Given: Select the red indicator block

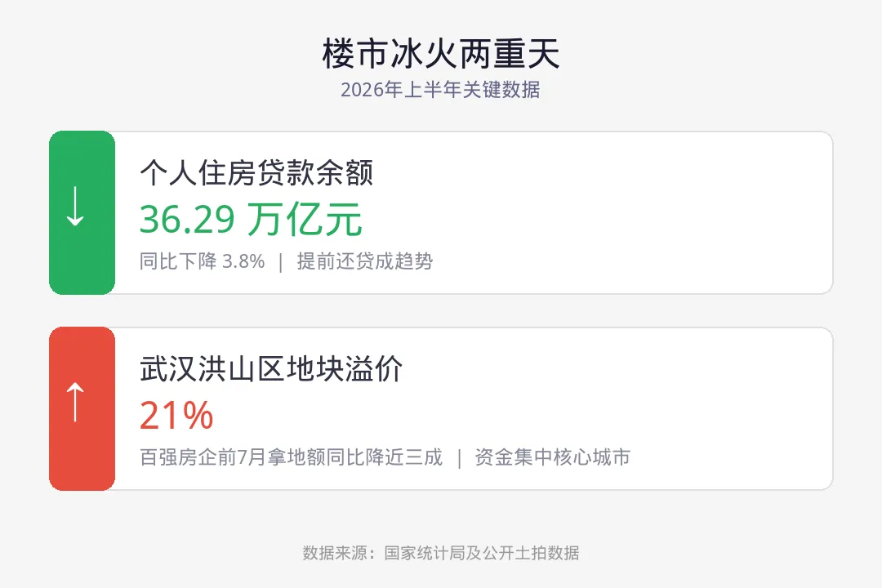Looking at the screenshot, I should click(x=82, y=408).
